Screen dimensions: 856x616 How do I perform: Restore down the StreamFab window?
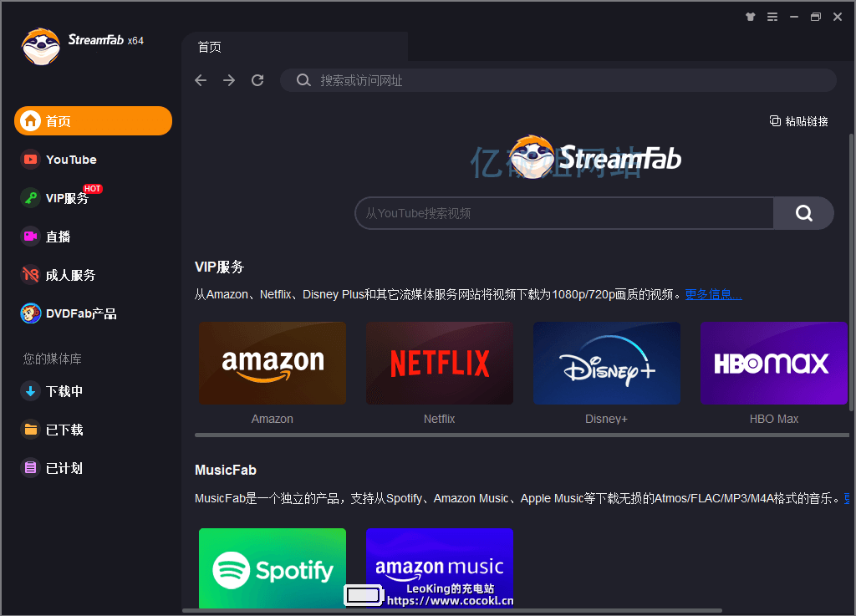(816, 17)
